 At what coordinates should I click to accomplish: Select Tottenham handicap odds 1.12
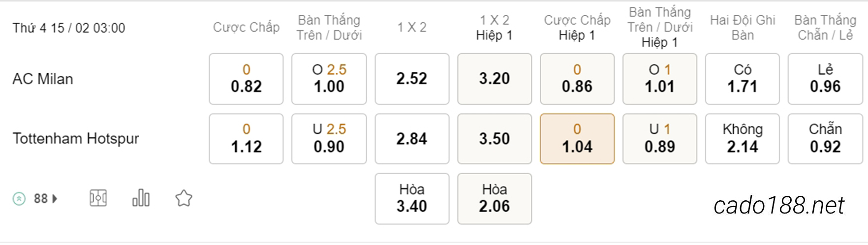pyautogui.click(x=246, y=139)
